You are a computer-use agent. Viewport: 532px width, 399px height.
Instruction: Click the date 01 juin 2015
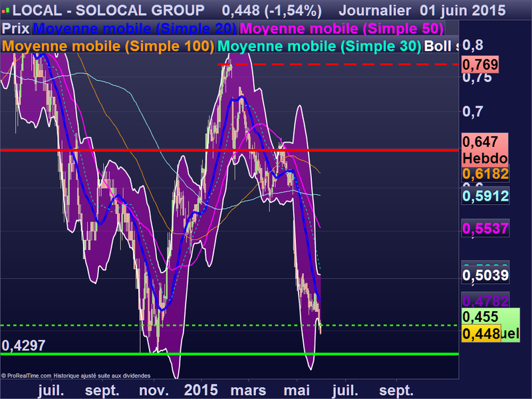pyautogui.click(x=463, y=11)
